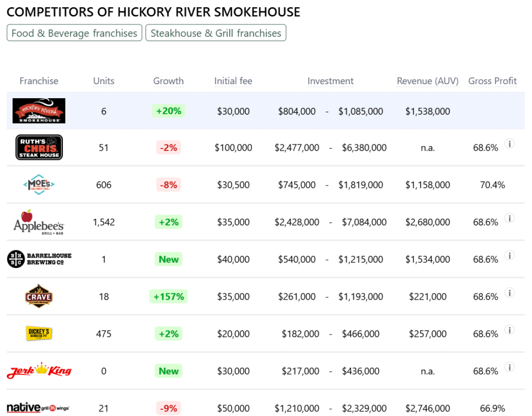The image size is (532, 416).
Task: Click Jerk King's New badge
Action: click(168, 371)
